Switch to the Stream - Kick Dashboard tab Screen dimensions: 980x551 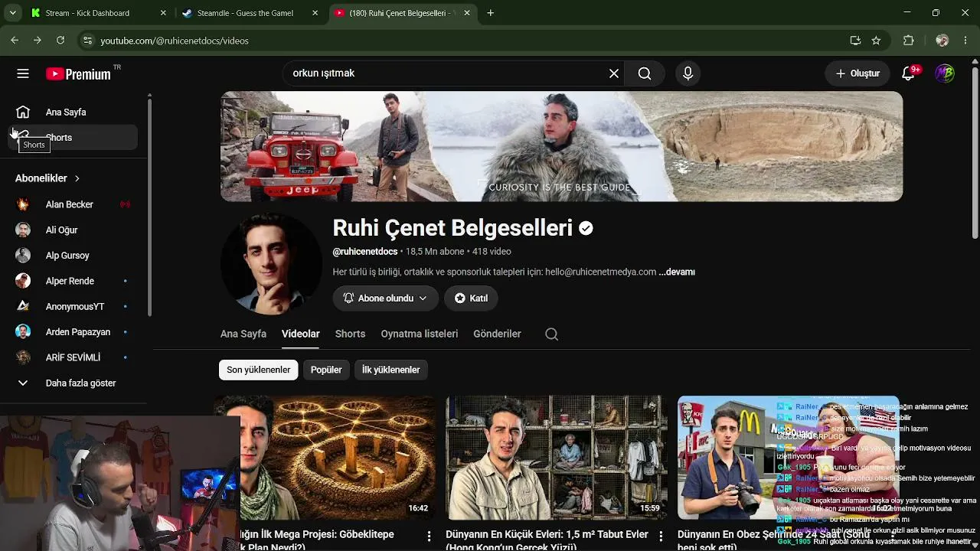(87, 13)
